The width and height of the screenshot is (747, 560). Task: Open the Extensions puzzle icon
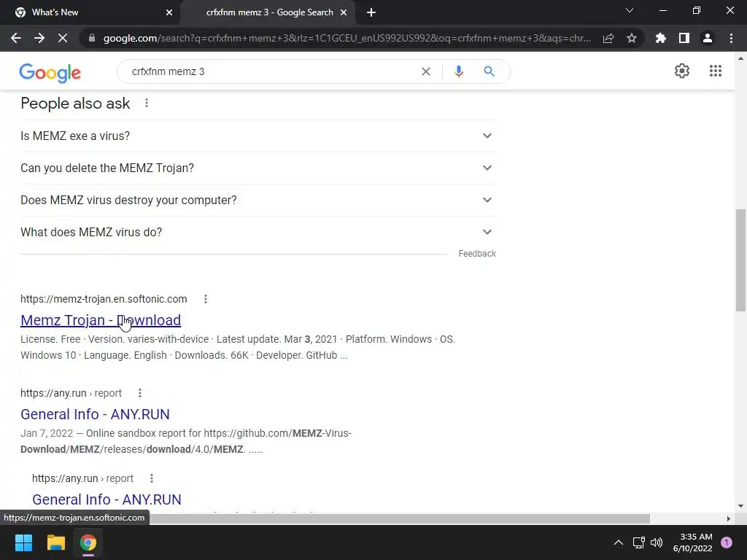click(661, 38)
